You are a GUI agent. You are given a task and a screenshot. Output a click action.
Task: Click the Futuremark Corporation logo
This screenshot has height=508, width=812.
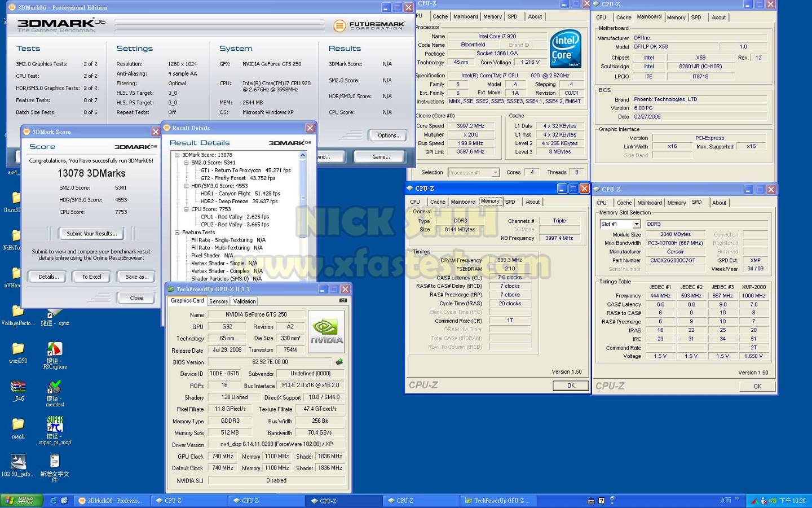pos(369,26)
